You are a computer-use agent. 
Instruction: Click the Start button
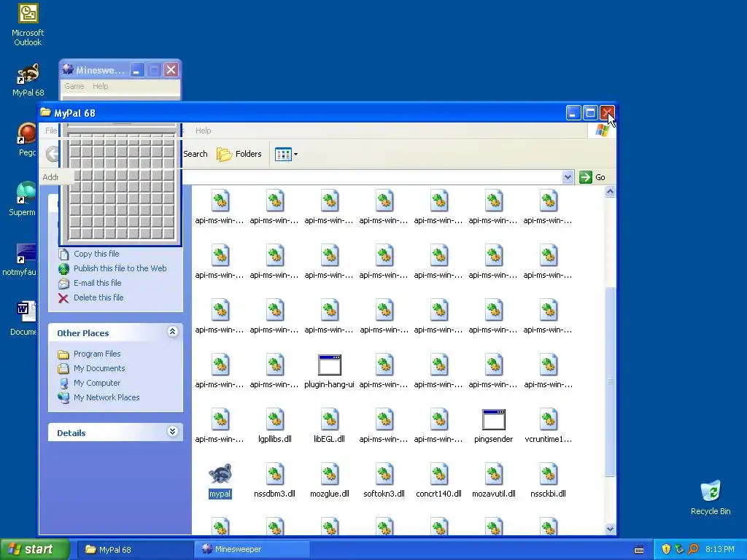34,549
